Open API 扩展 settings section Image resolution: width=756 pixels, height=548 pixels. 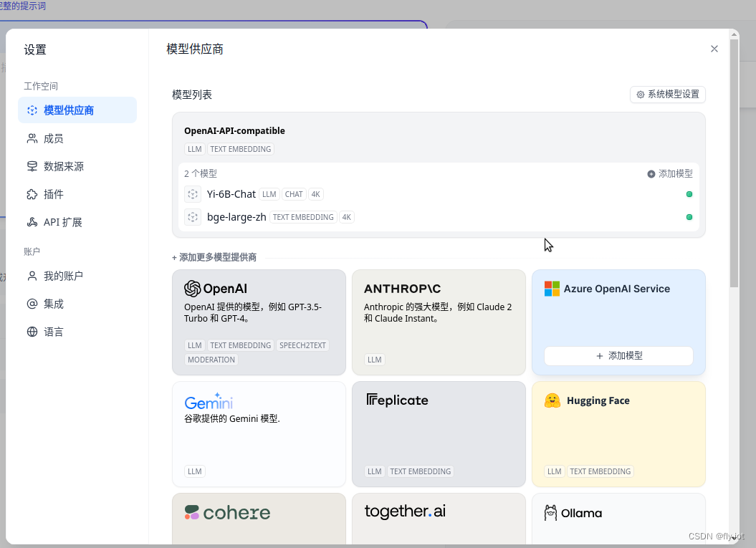(77, 221)
